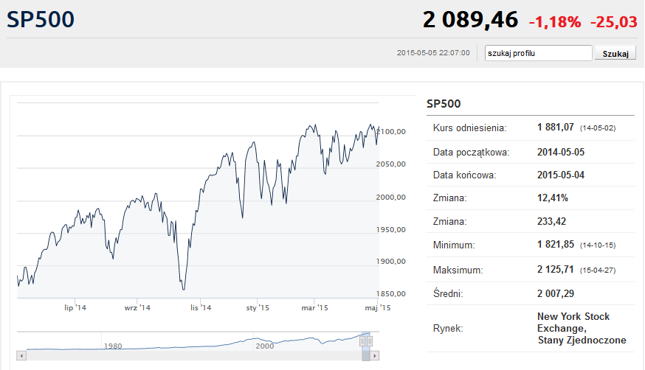Screen dimensions: 645x370
Task: Click the 'wrz '14' axis label
Action: [137, 308]
